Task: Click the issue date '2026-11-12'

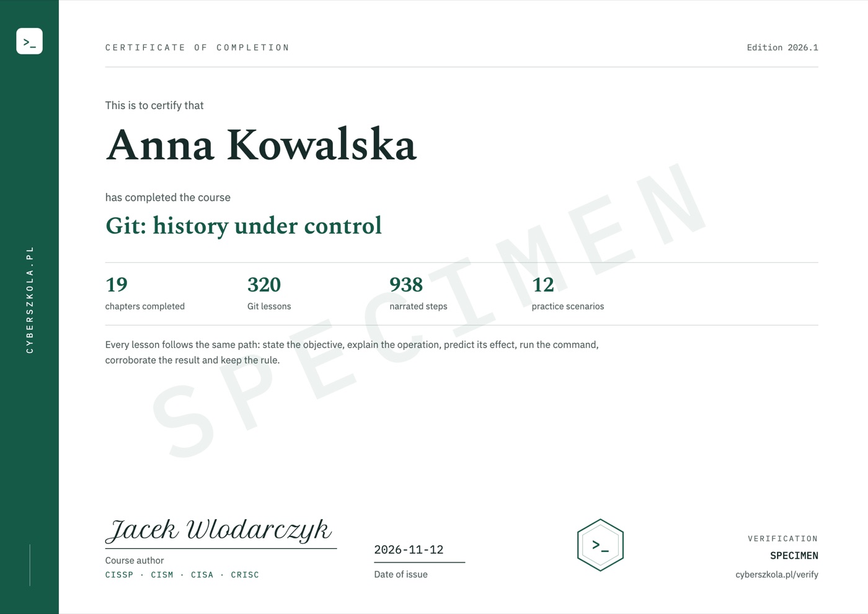Action: click(409, 549)
